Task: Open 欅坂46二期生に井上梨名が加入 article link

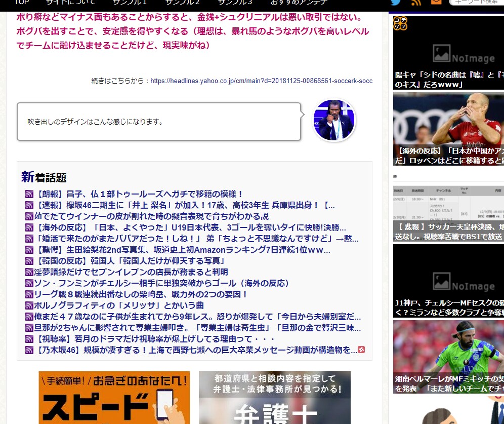Action: point(185,205)
